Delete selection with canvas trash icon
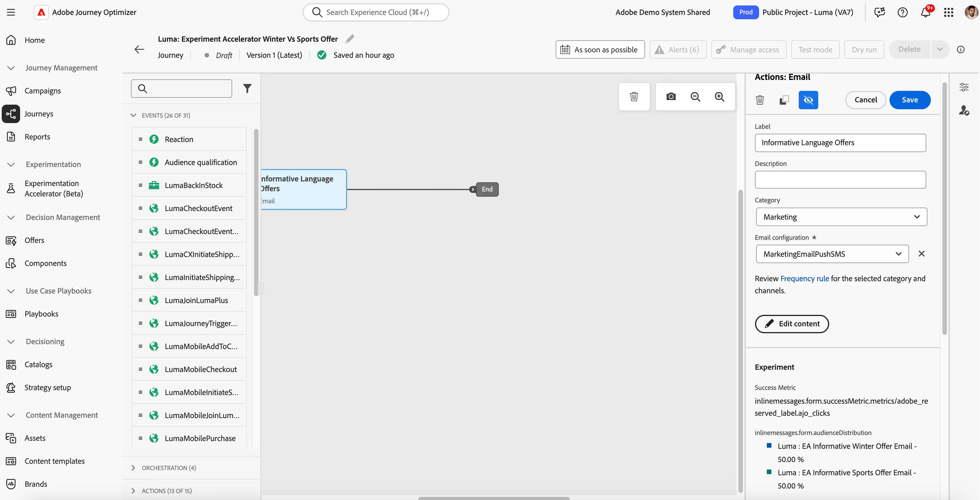This screenshot has height=500, width=980. (634, 97)
